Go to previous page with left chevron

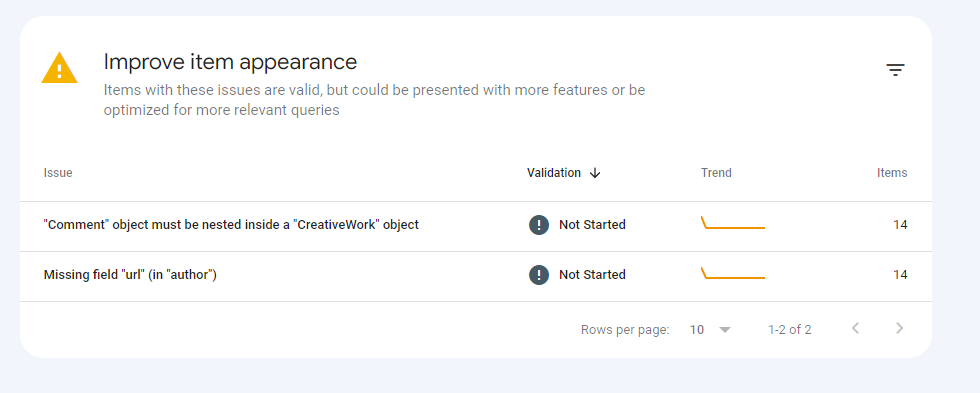(856, 328)
